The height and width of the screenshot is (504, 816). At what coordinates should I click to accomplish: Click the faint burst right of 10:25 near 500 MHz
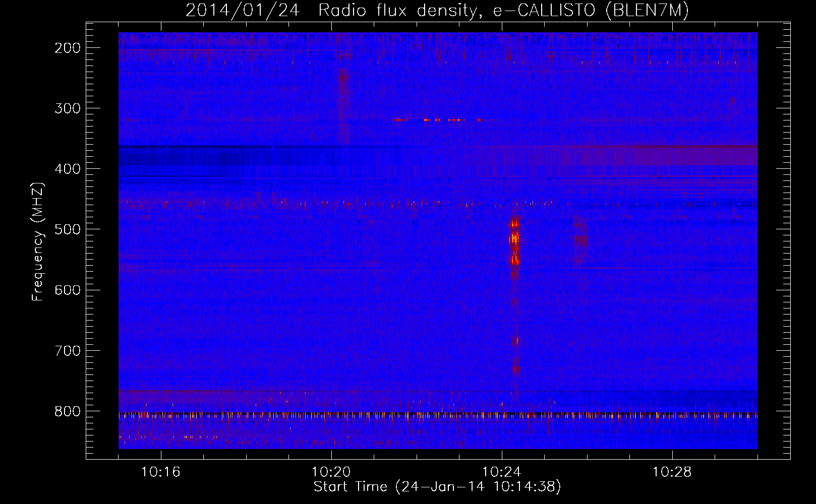coord(579,241)
